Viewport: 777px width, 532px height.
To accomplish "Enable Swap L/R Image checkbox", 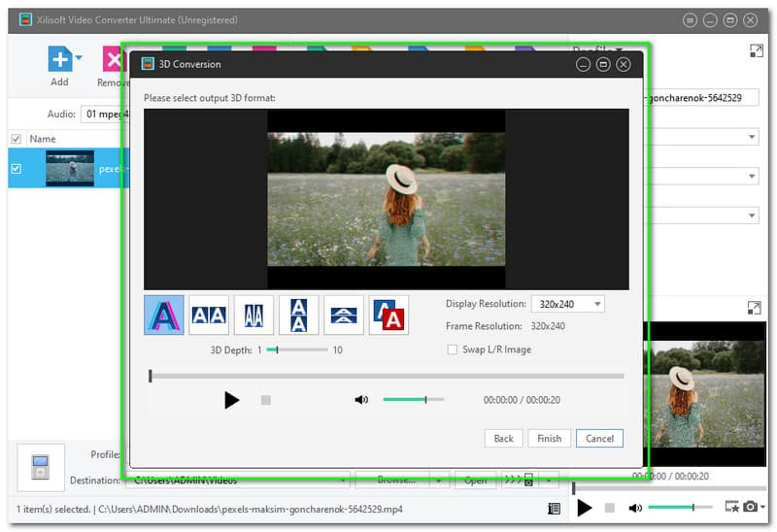I will coord(453,349).
